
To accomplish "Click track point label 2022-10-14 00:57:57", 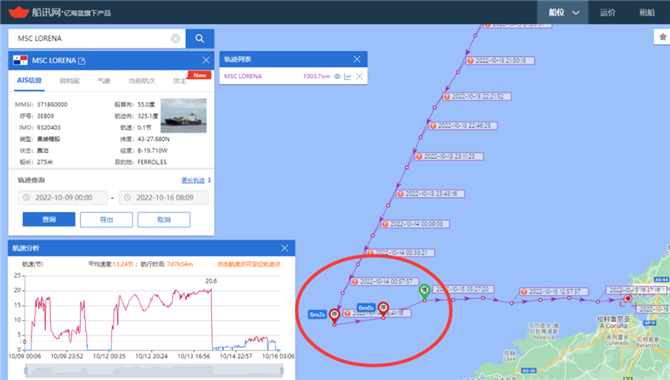I will tap(385, 281).
